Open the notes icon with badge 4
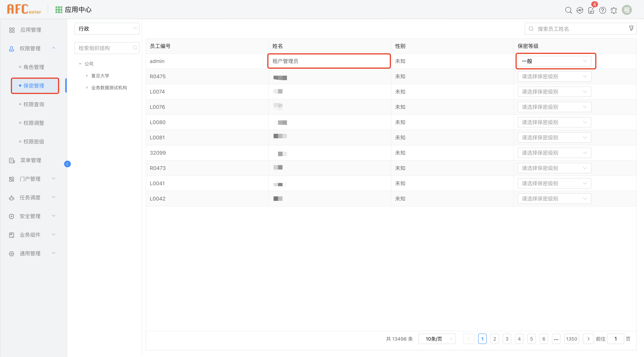This screenshot has height=357, width=644. pos(591,10)
